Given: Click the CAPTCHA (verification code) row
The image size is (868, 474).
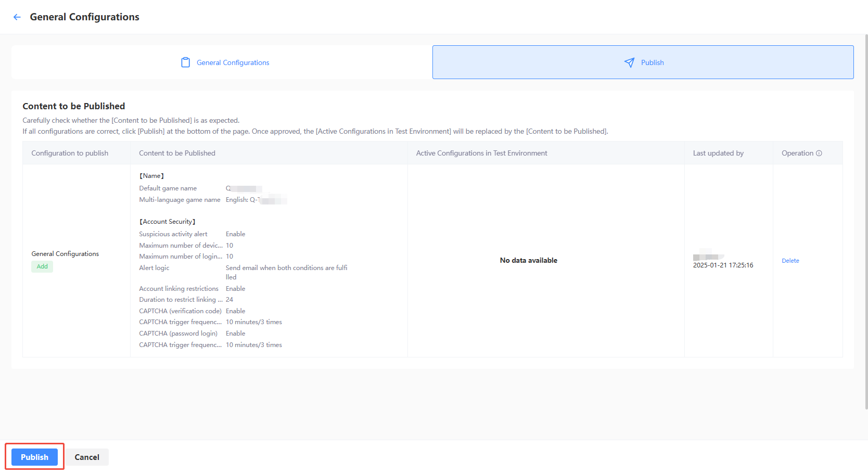Looking at the screenshot, I should (x=180, y=311).
